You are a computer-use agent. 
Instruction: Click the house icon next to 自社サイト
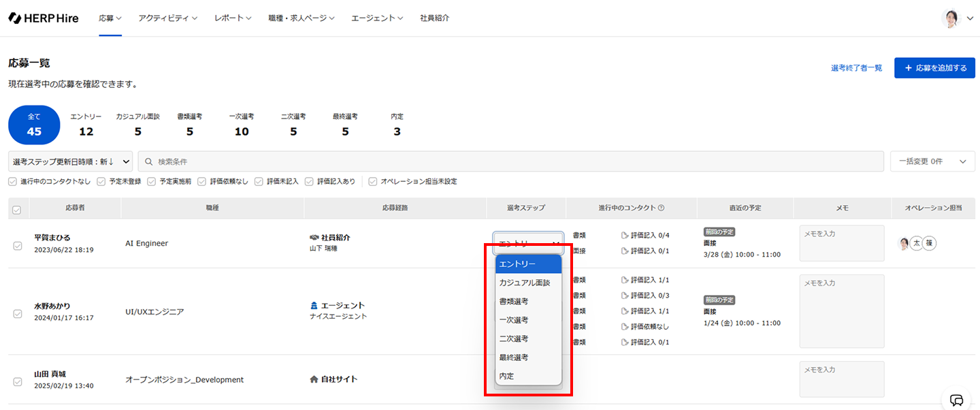(x=314, y=379)
